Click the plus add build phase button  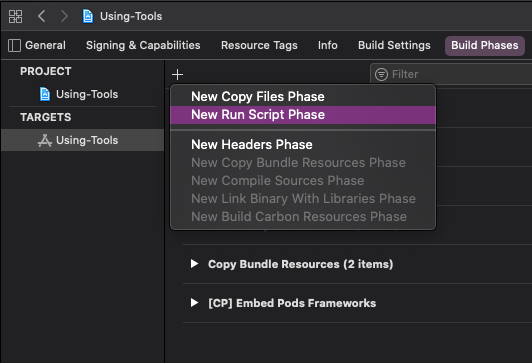[177, 74]
